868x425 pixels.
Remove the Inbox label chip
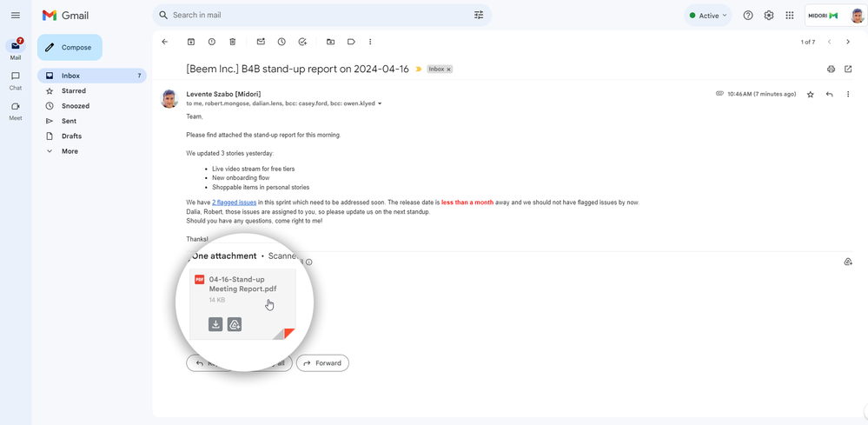[448, 70]
